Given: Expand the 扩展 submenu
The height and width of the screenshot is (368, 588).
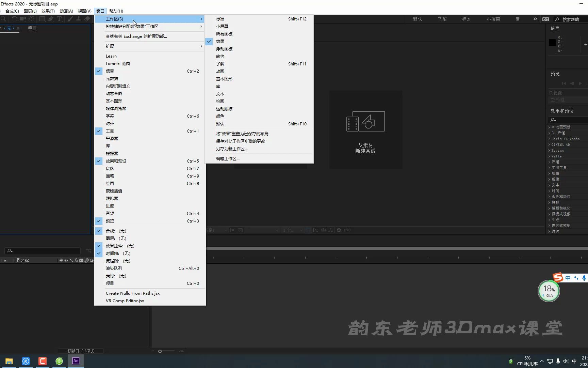Looking at the screenshot, I should (x=110, y=46).
